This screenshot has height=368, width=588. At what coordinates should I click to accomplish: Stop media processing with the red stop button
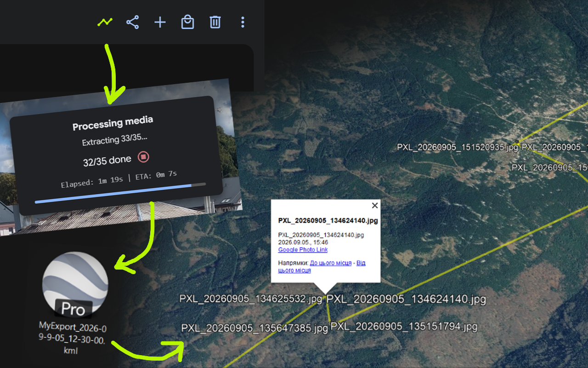[143, 157]
